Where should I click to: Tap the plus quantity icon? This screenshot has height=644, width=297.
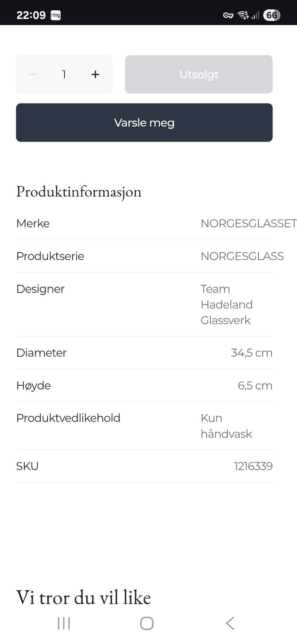pos(95,74)
